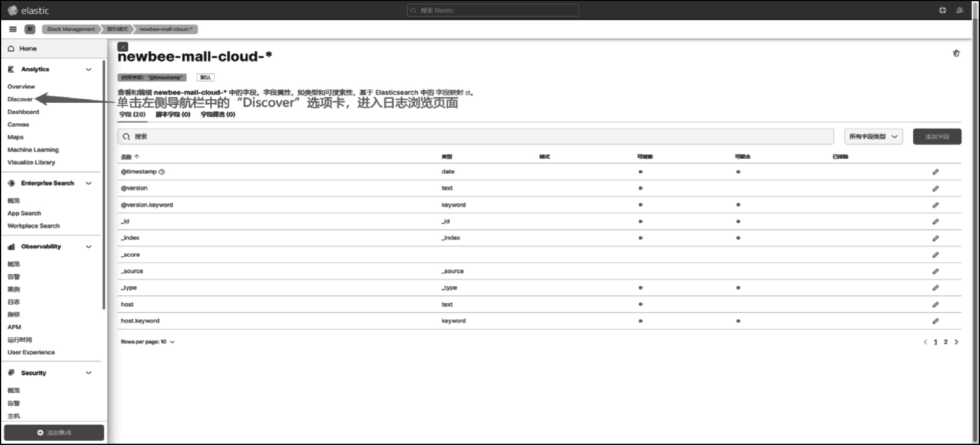Collapse the Enterprise Search section chevron
The height and width of the screenshot is (445, 980).
[88, 183]
